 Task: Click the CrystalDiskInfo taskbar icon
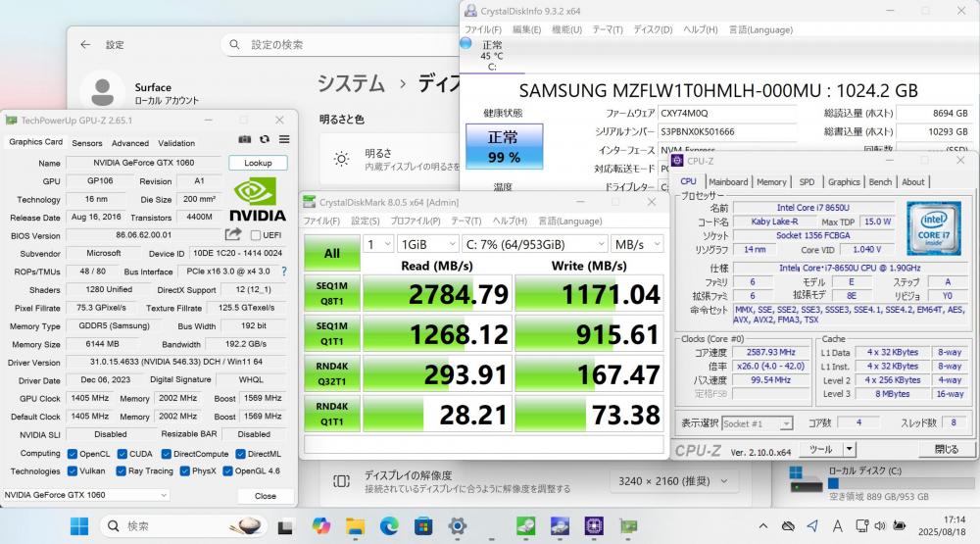click(x=560, y=526)
